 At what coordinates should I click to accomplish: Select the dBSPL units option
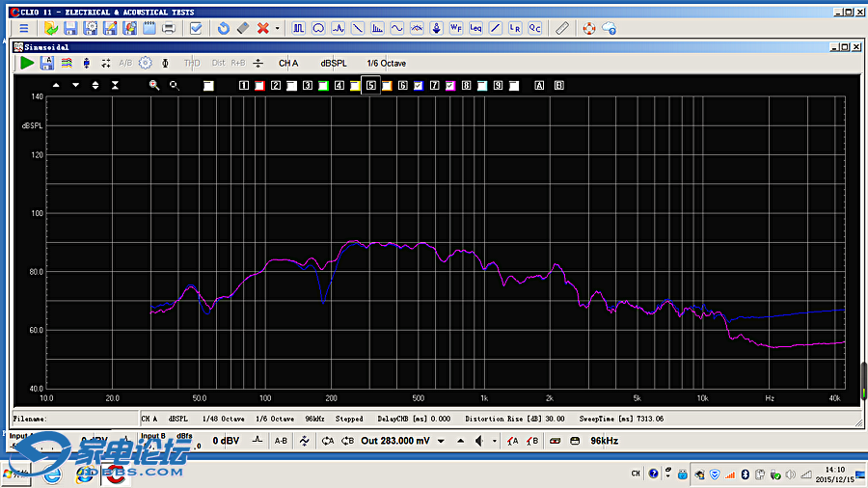(334, 63)
